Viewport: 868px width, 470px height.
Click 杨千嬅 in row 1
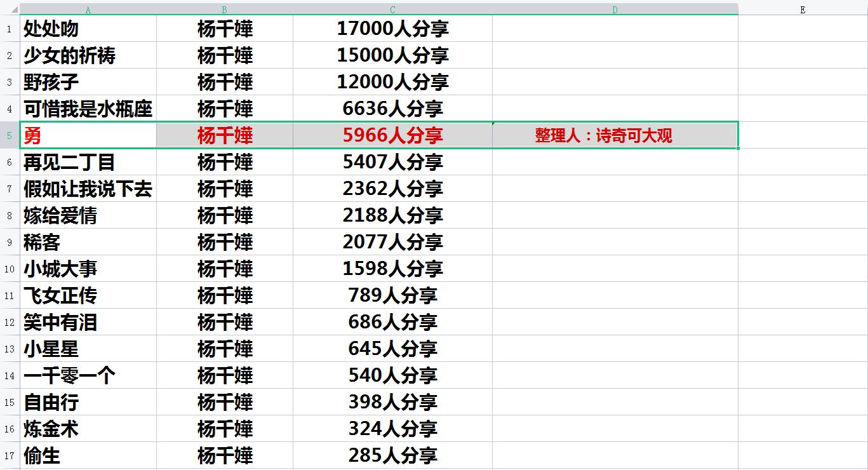[x=225, y=29]
